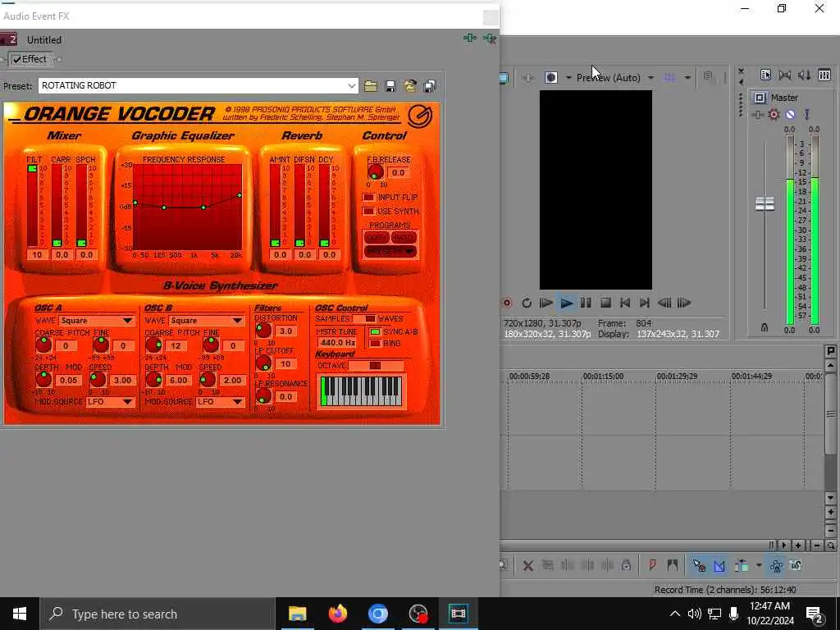
Task: Open the overlays dropdown arrow in preview
Action: point(687,78)
